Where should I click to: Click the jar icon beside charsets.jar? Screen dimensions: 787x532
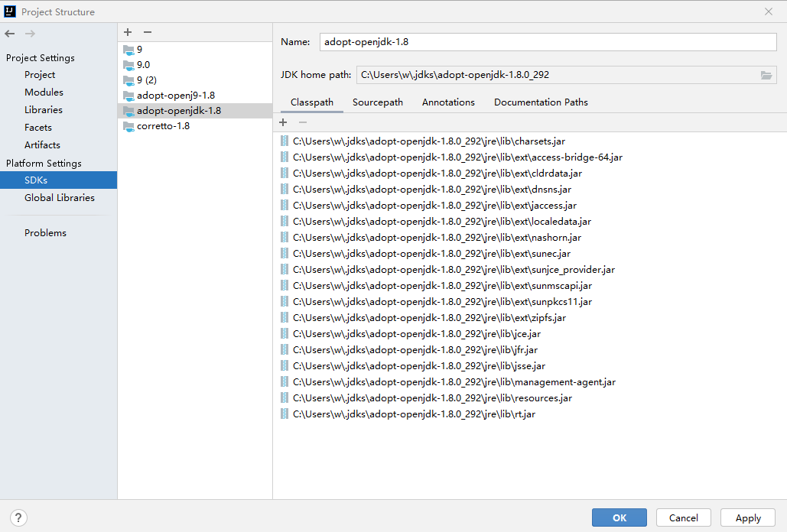(x=285, y=141)
